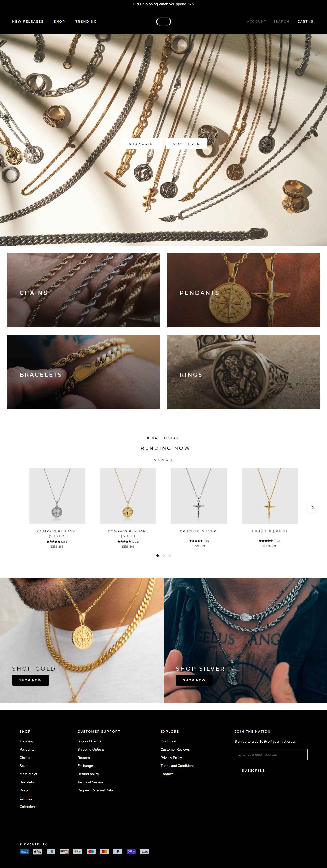
Task: Click the carousel next arrow
Action: pyautogui.click(x=312, y=507)
